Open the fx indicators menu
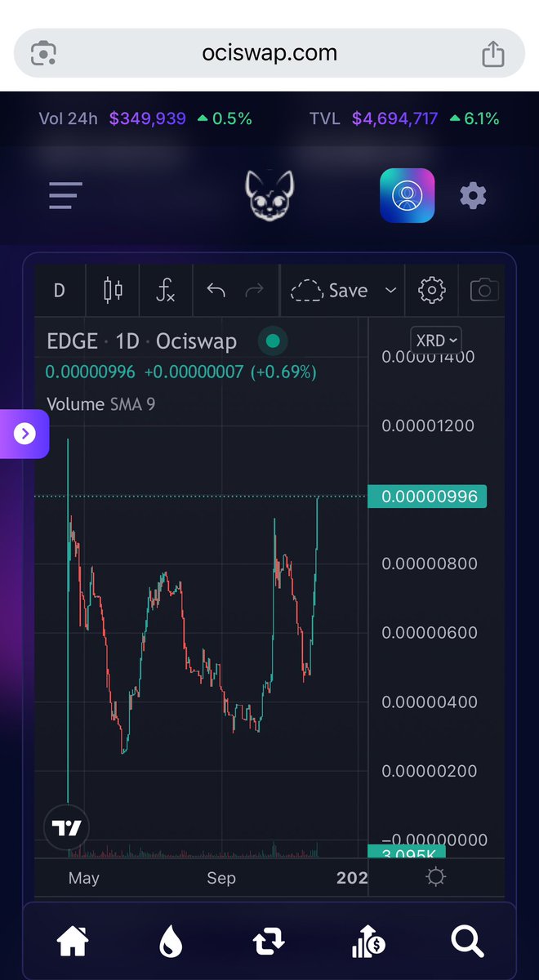The height and width of the screenshot is (980, 539). pyautogui.click(x=166, y=291)
